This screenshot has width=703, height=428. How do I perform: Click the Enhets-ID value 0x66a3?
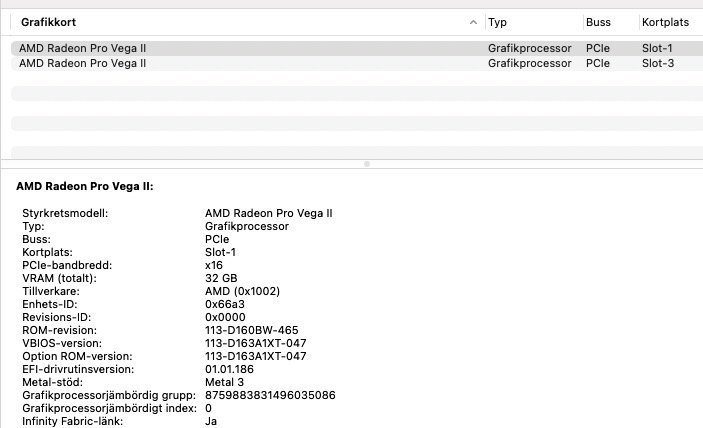coord(226,304)
